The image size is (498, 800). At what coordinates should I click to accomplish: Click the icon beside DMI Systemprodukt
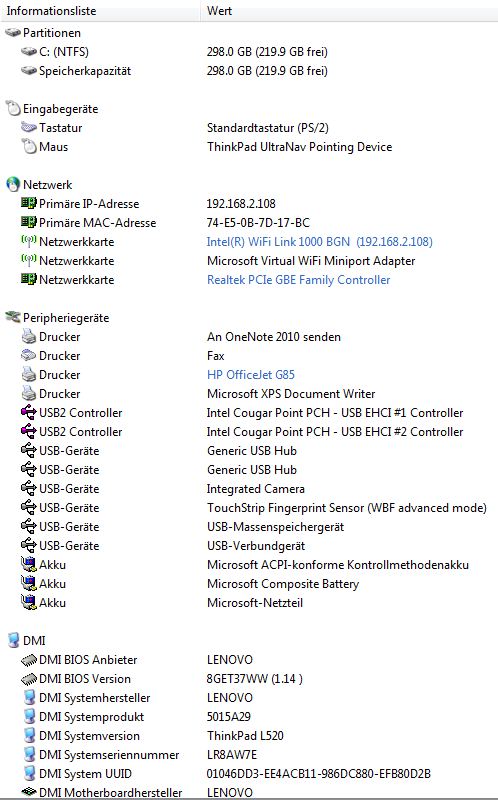[29, 716]
